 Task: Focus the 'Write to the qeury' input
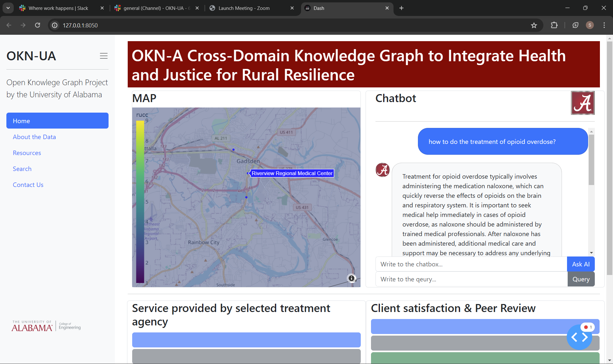tap(471, 279)
